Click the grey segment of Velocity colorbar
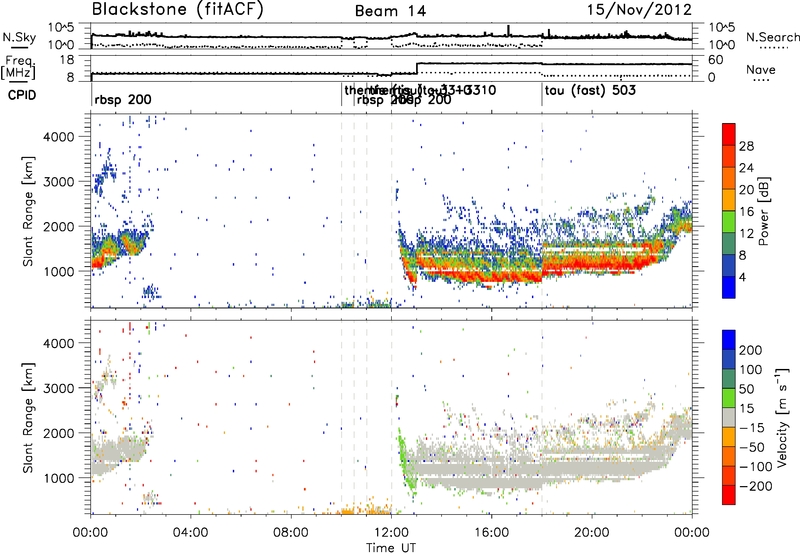This screenshot has width=800, height=554. click(x=729, y=417)
